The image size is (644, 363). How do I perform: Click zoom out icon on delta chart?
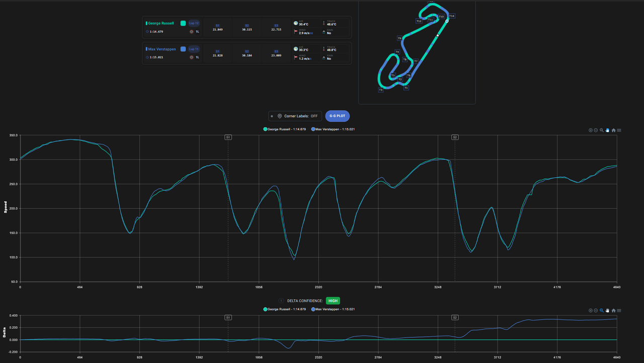click(x=596, y=311)
